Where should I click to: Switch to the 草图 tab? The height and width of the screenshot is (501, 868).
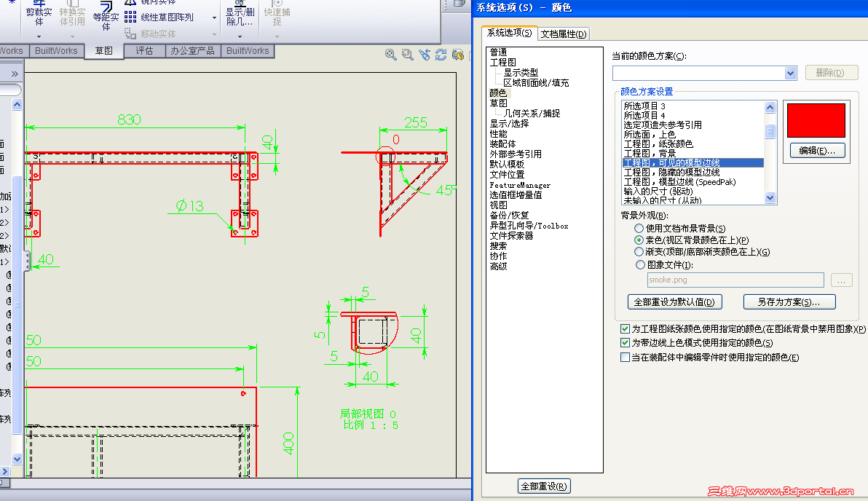click(x=104, y=51)
